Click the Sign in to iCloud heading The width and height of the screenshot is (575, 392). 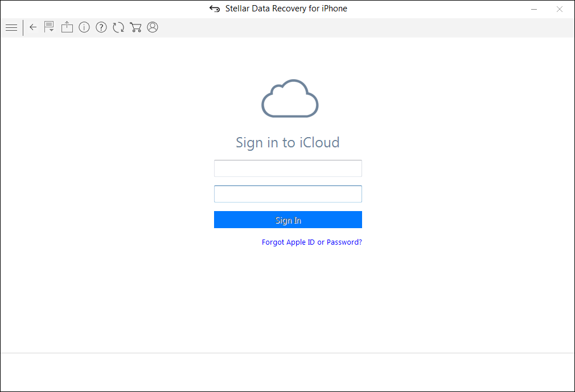pos(287,142)
